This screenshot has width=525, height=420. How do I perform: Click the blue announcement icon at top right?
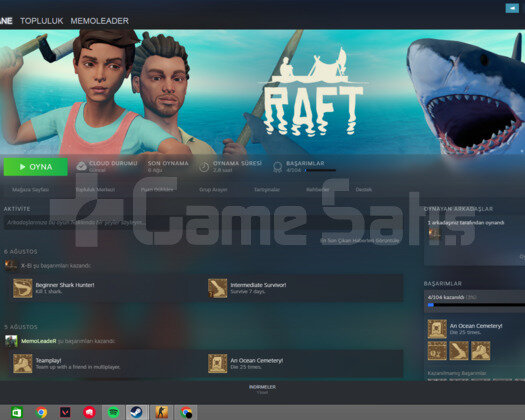(512, 8)
